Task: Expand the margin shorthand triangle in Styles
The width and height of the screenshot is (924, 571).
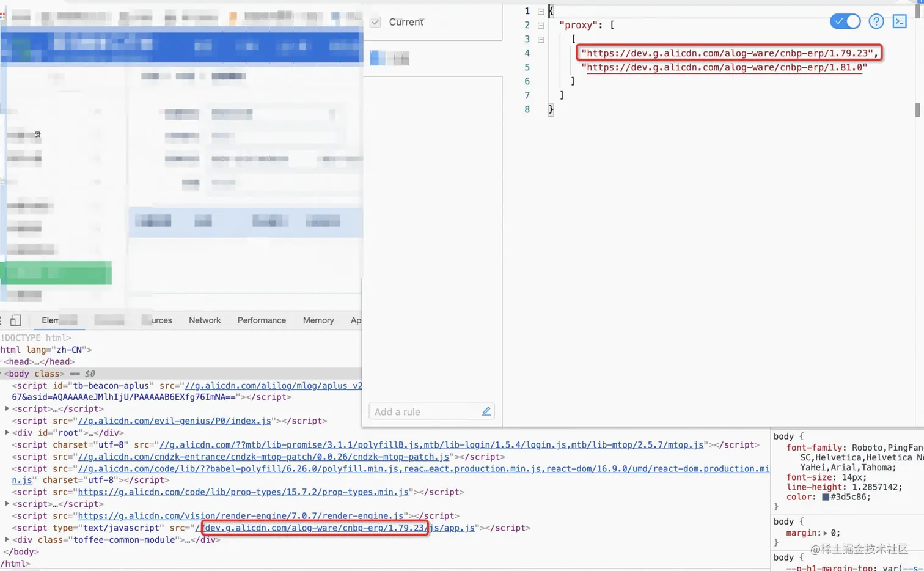Action: pos(825,533)
